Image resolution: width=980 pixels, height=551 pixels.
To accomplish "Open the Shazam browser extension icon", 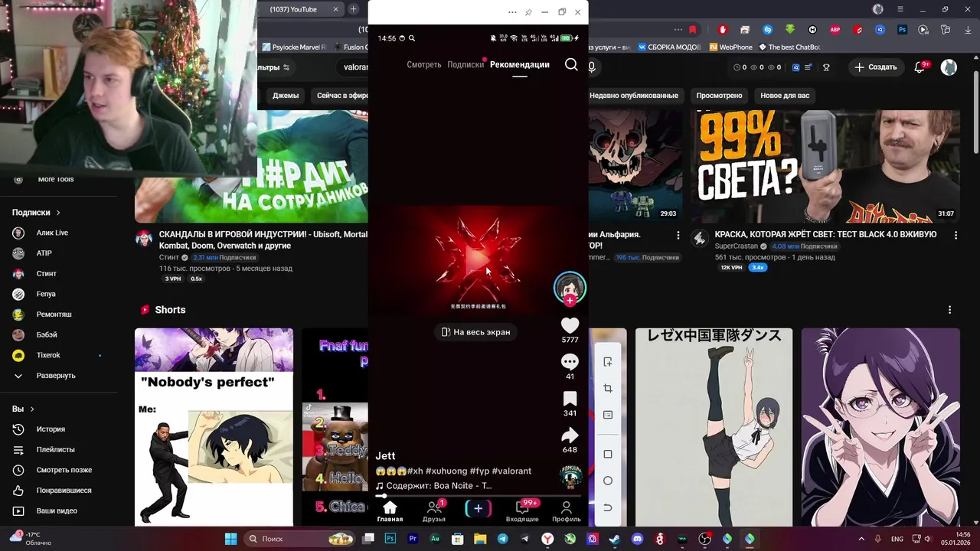I will [x=768, y=30].
